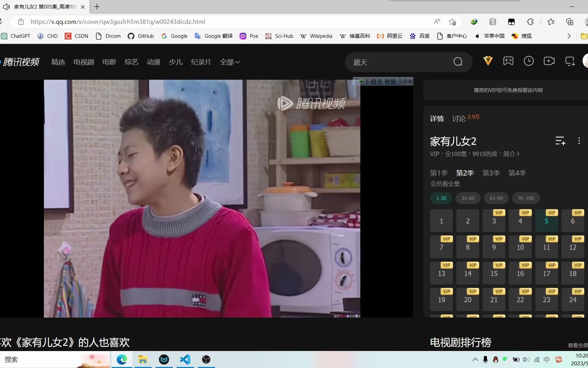Click the site info lock icon
Screen dimensions: 588x368
(x=21, y=22)
